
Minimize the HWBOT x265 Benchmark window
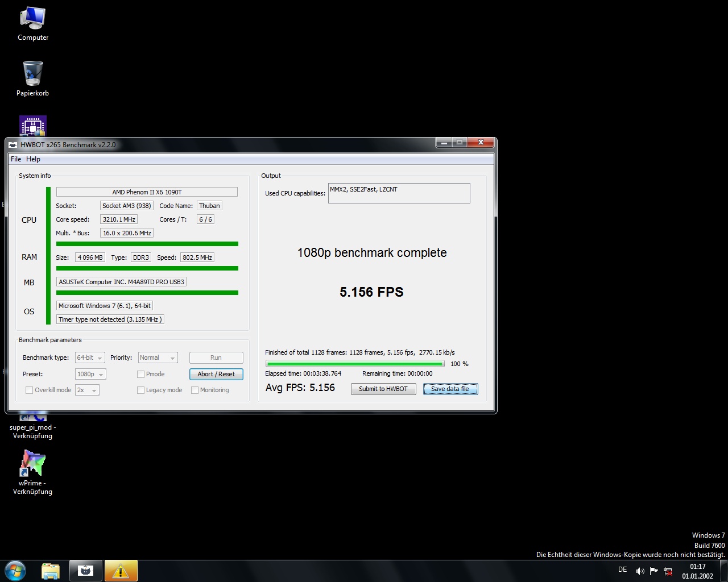(444, 143)
